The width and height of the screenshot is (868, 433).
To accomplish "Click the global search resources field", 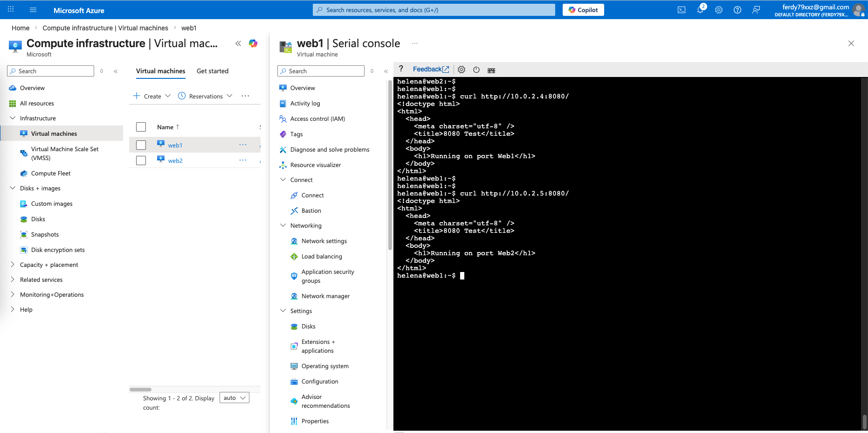I will coord(434,10).
